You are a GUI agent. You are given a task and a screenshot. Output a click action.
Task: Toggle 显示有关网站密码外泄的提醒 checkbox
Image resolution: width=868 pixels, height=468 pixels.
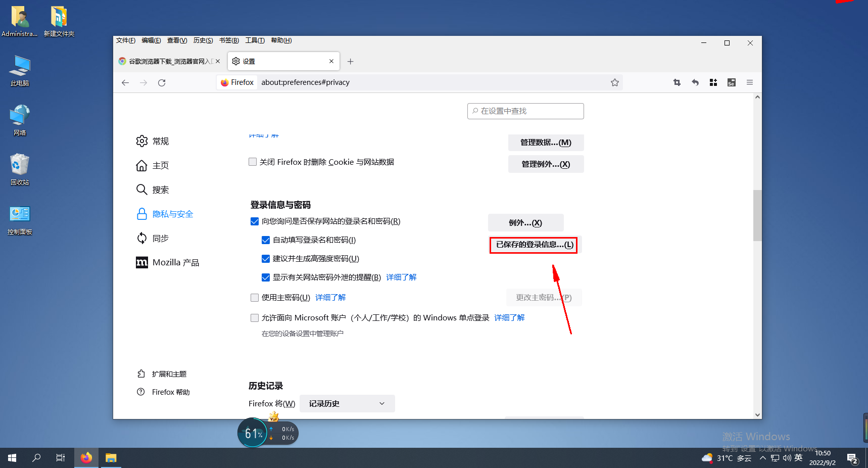coord(266,277)
